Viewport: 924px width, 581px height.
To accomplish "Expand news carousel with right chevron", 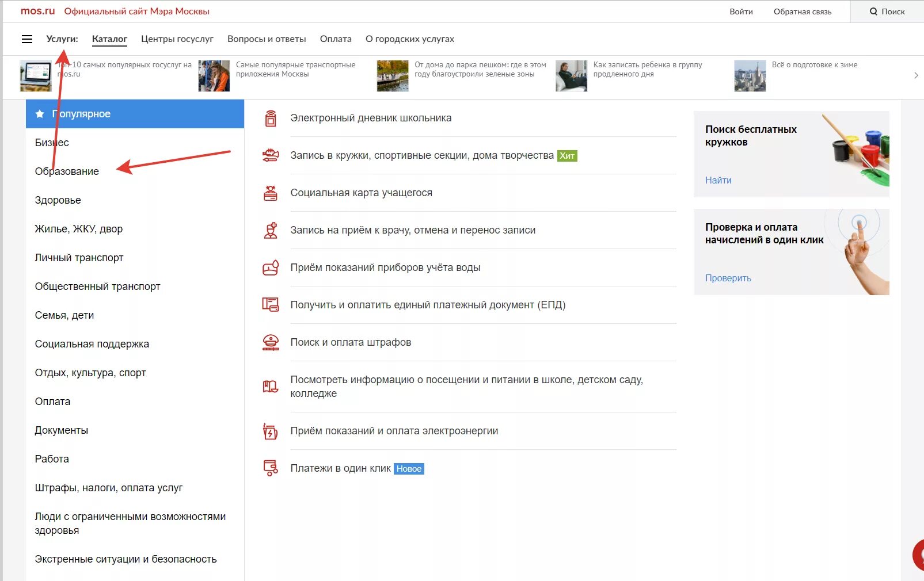I will [916, 75].
